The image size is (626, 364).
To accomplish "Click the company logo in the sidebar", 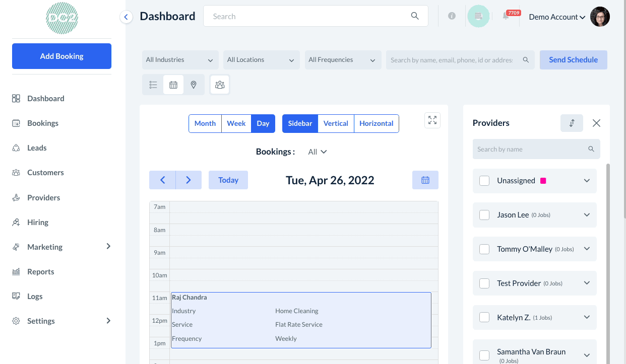I will click(61, 18).
